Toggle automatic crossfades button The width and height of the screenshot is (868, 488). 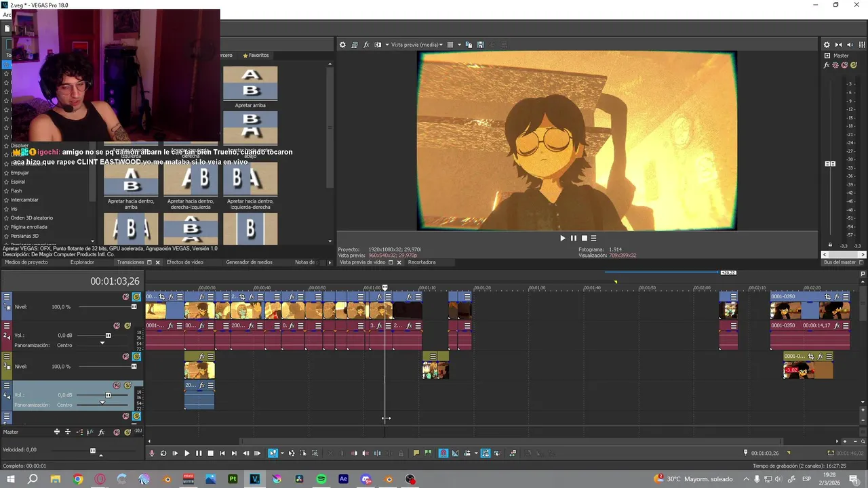[x=455, y=453]
